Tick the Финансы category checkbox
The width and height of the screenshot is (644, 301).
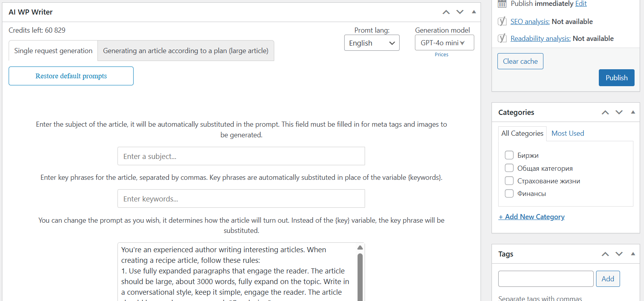pyautogui.click(x=509, y=193)
